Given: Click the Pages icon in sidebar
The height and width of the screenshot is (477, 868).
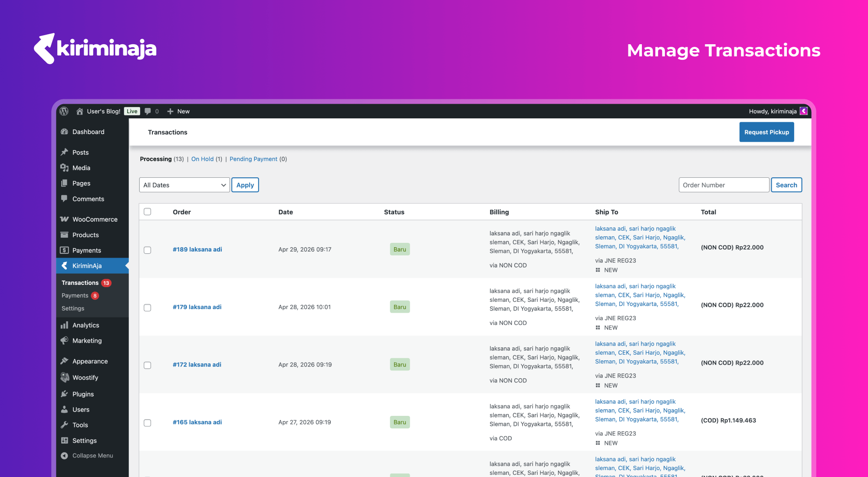Looking at the screenshot, I should pos(64,183).
